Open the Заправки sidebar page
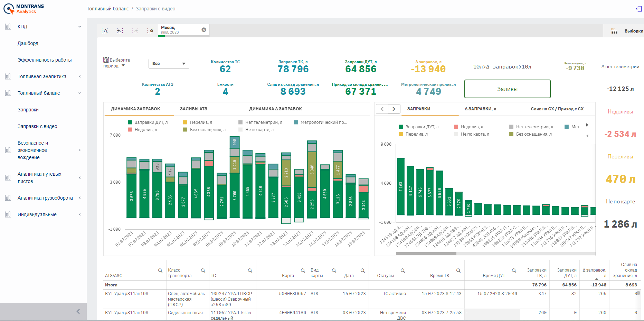This screenshot has width=644, height=321. [28, 110]
